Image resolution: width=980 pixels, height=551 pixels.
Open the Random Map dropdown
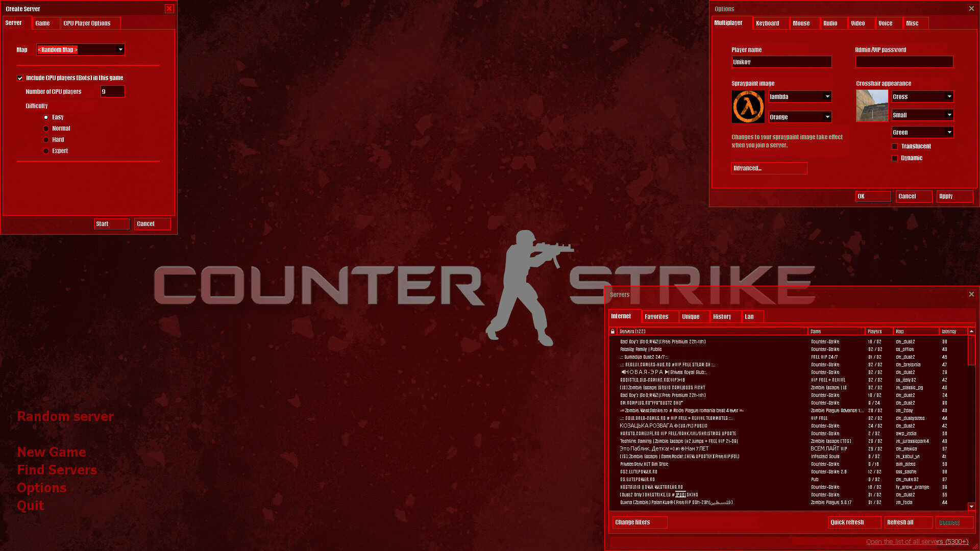click(120, 49)
